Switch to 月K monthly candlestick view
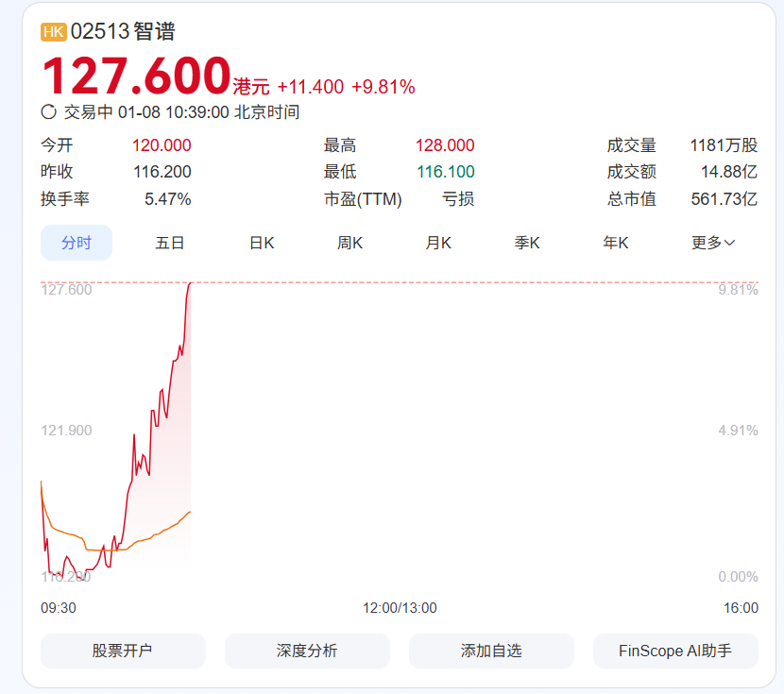 click(438, 243)
